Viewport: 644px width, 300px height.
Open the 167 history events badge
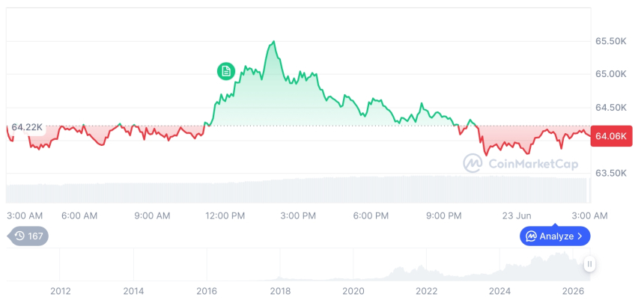coord(28,236)
